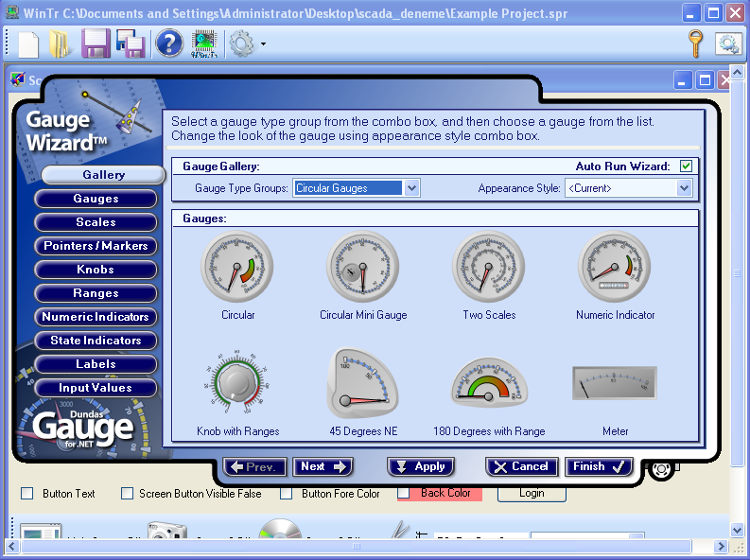Viewport: 750px width, 560px height.
Task: Open the gear settings dropdown arrow
Action: click(x=263, y=44)
